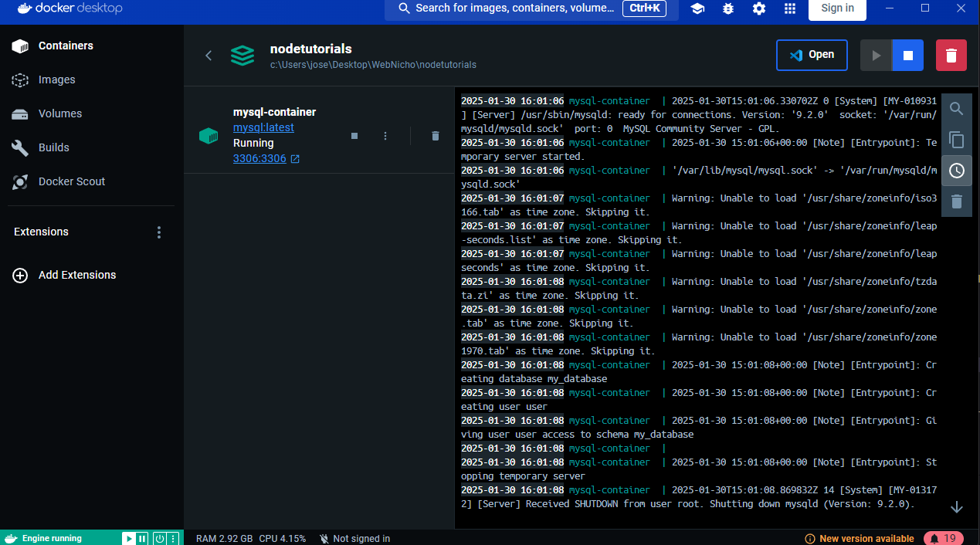Viewport: 980px width, 545px height.
Task: Pause the Docker engine
Action: 143,538
